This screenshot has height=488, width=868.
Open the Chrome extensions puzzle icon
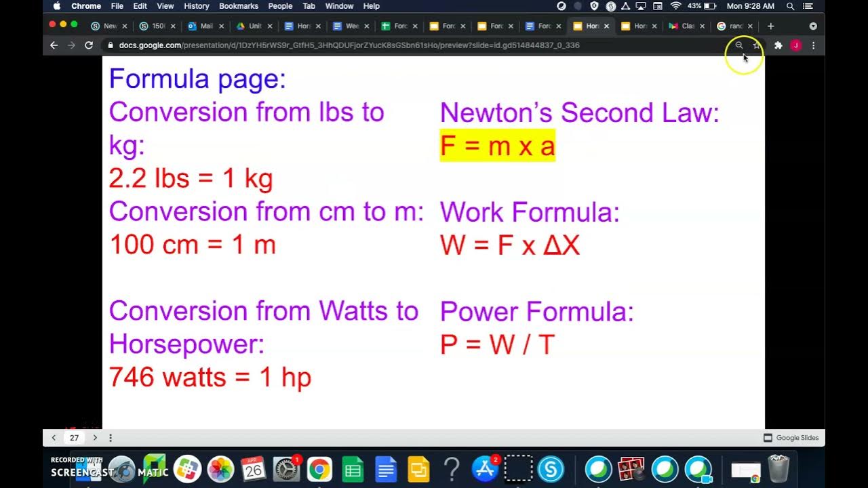(778, 45)
